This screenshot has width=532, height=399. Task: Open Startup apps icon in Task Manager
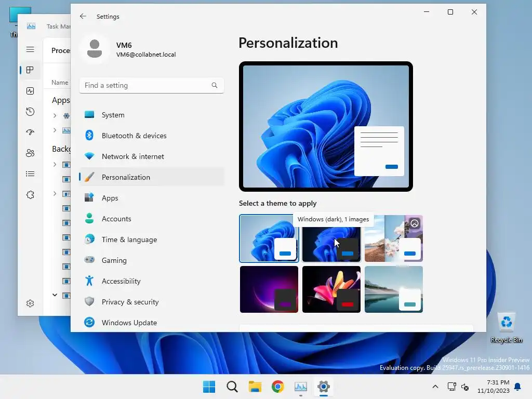tap(30, 132)
